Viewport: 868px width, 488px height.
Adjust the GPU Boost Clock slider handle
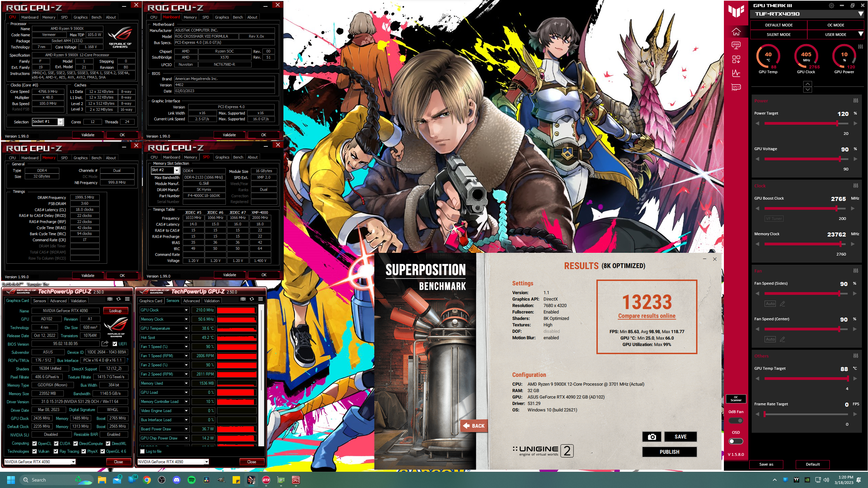[836, 208]
